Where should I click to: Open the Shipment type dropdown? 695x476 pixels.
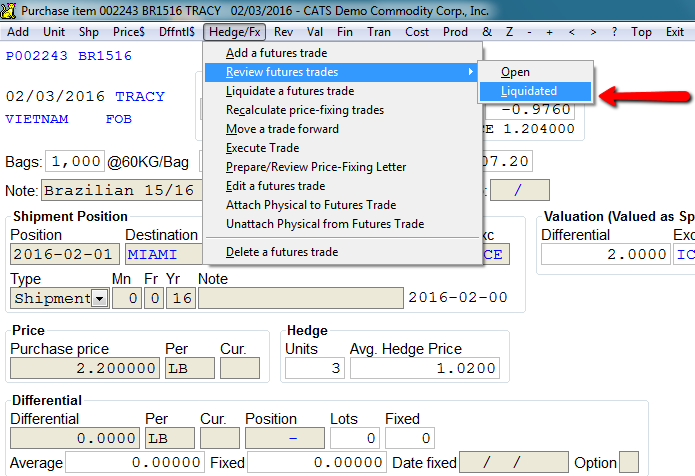[x=100, y=298]
